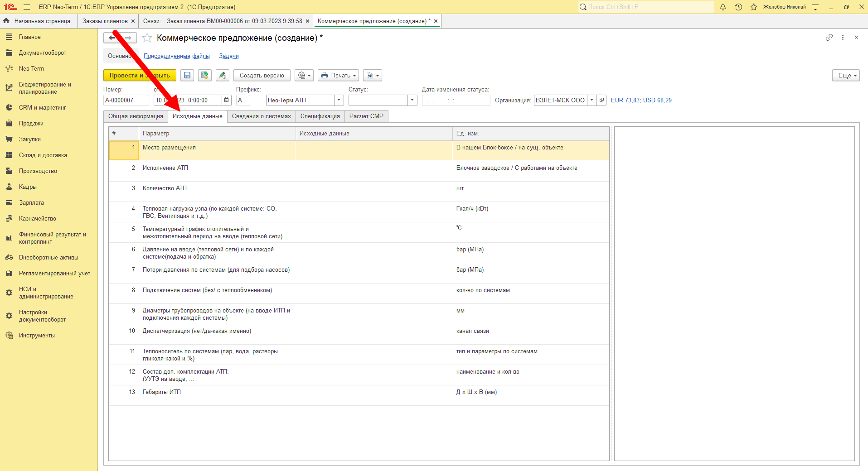Click the Номер input field
This screenshot has width=868, height=471.
point(126,100)
